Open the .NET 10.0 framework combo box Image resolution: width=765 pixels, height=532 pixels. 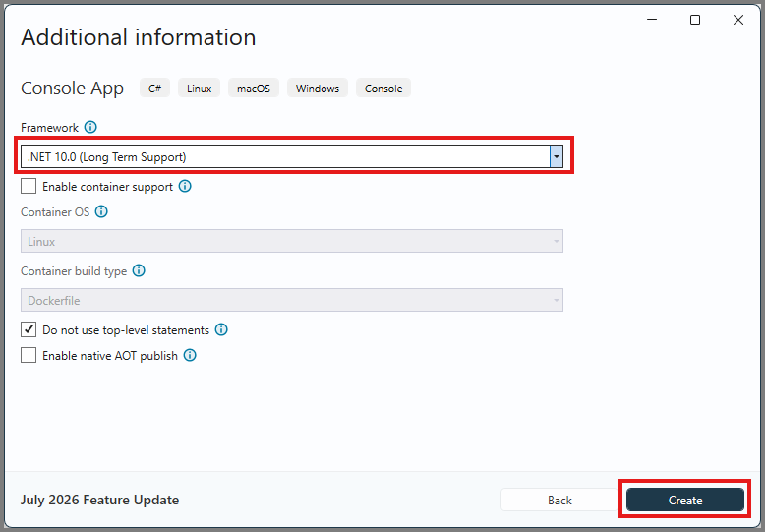point(292,156)
